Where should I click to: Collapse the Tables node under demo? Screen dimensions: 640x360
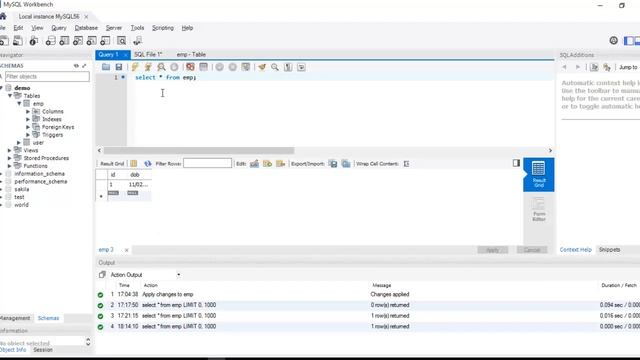point(10,96)
